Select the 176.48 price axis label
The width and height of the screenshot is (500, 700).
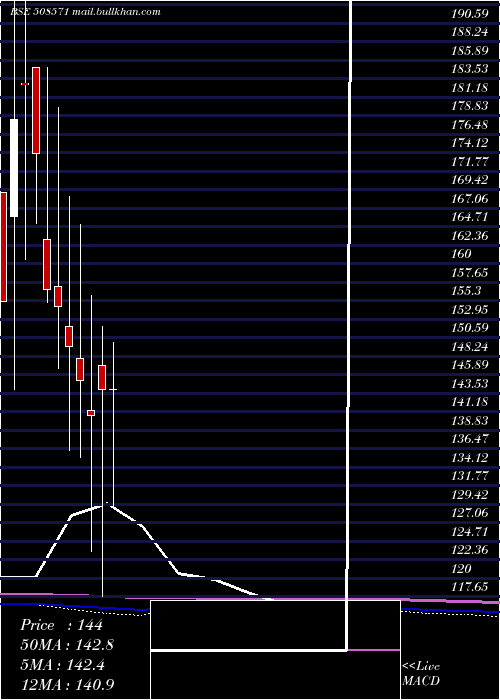470,125
